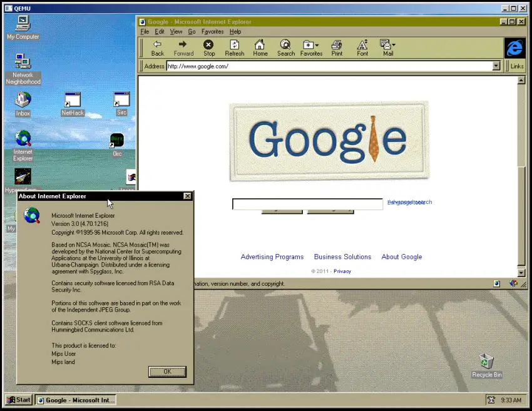
Task: Open the File menu
Action: 145,31
